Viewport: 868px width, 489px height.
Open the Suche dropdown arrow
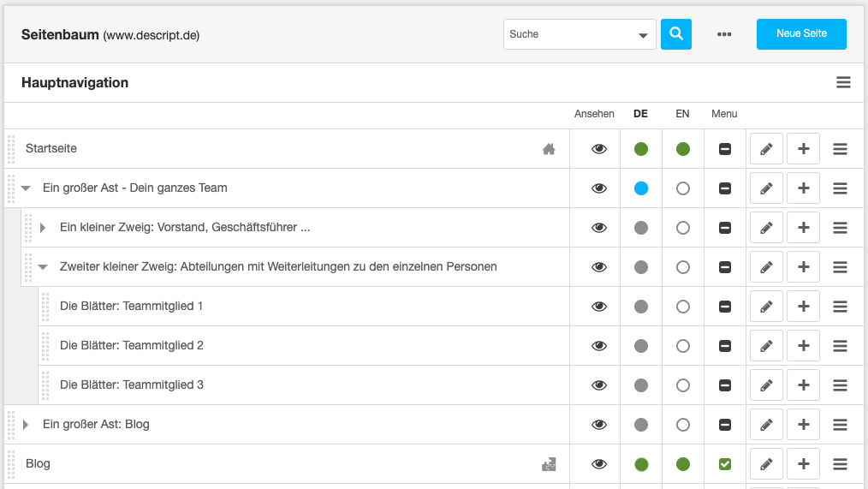643,35
